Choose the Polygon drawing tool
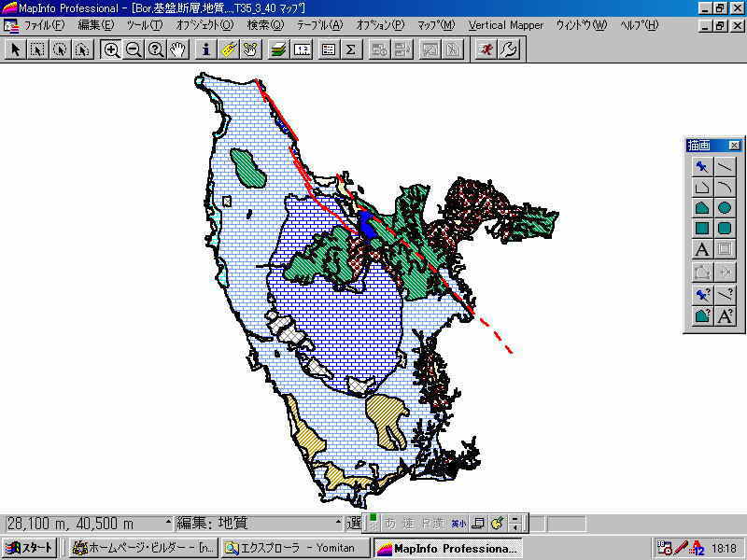This screenshot has height=560, width=747. point(702,208)
